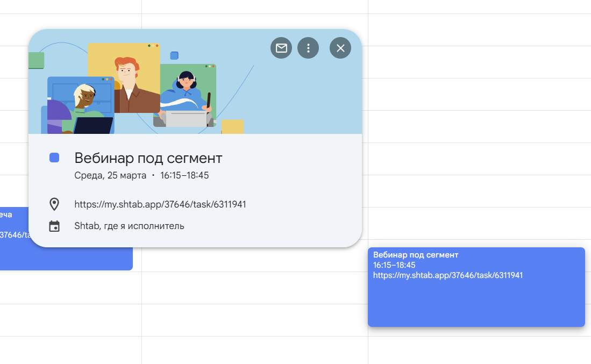Open the my.shtab.app link in popup
This screenshot has height=364, width=591.
(160, 204)
